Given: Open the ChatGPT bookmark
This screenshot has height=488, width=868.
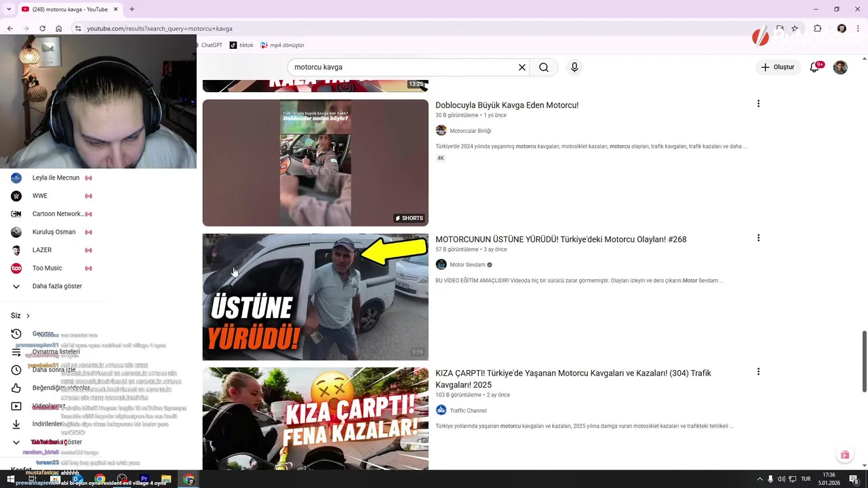Looking at the screenshot, I should (x=210, y=45).
